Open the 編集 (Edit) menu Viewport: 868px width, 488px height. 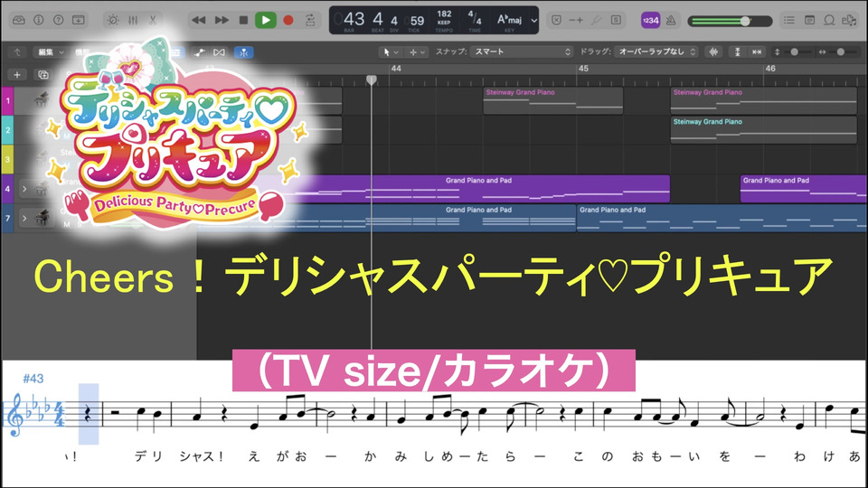[51, 52]
